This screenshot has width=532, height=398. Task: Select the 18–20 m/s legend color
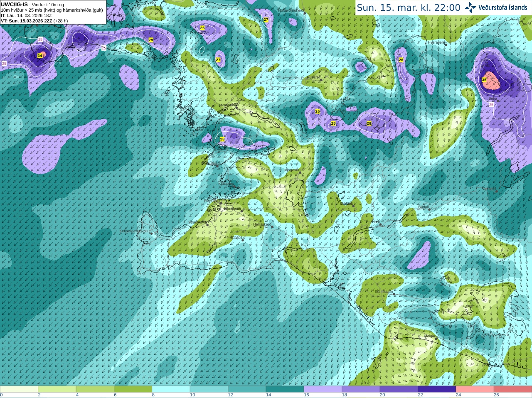(361, 389)
